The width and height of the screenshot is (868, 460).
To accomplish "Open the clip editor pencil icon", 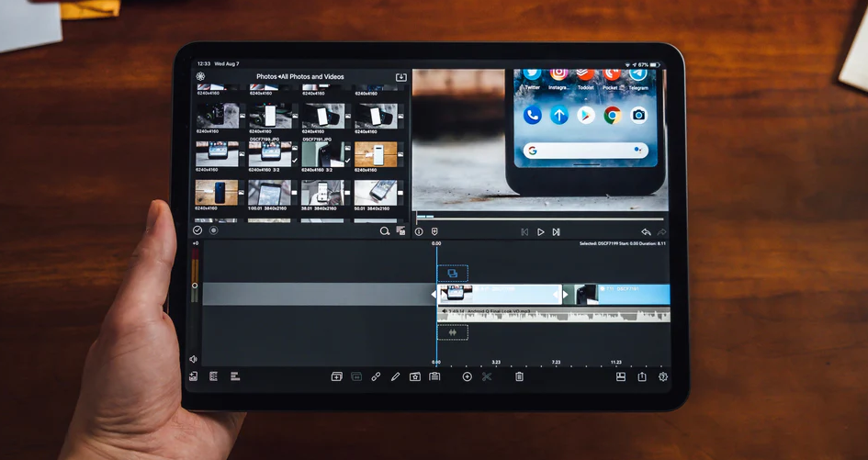I will coord(395,377).
